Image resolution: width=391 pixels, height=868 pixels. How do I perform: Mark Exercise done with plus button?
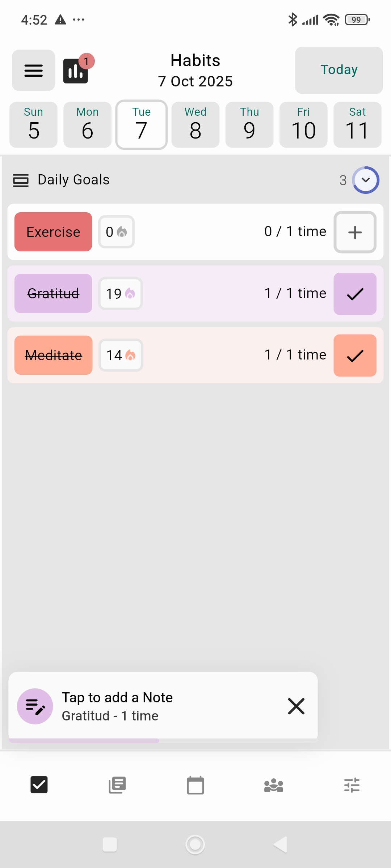355,232
